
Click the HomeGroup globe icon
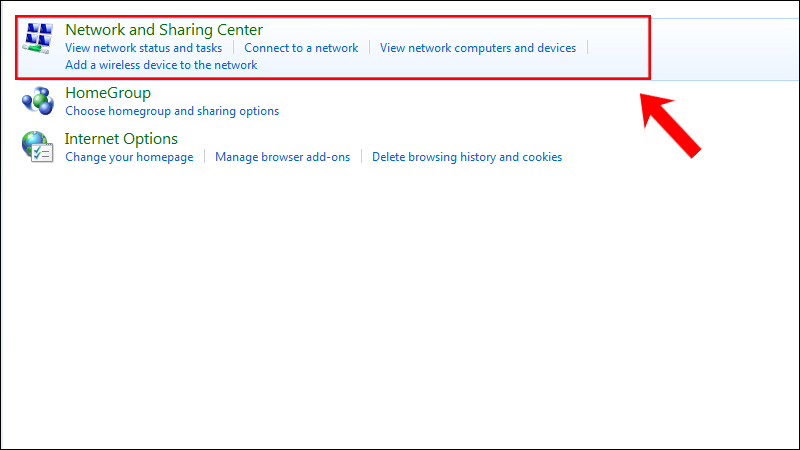(x=38, y=102)
